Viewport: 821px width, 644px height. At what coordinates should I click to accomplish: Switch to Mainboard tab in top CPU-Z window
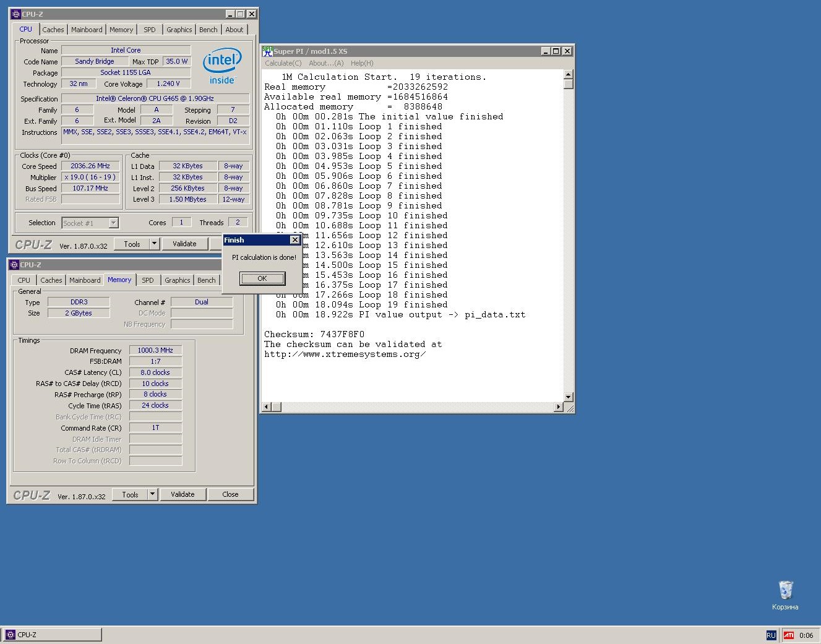point(87,30)
